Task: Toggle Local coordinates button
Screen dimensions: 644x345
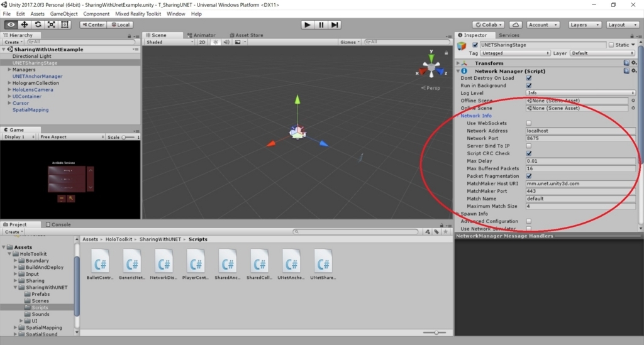Action: (x=120, y=25)
